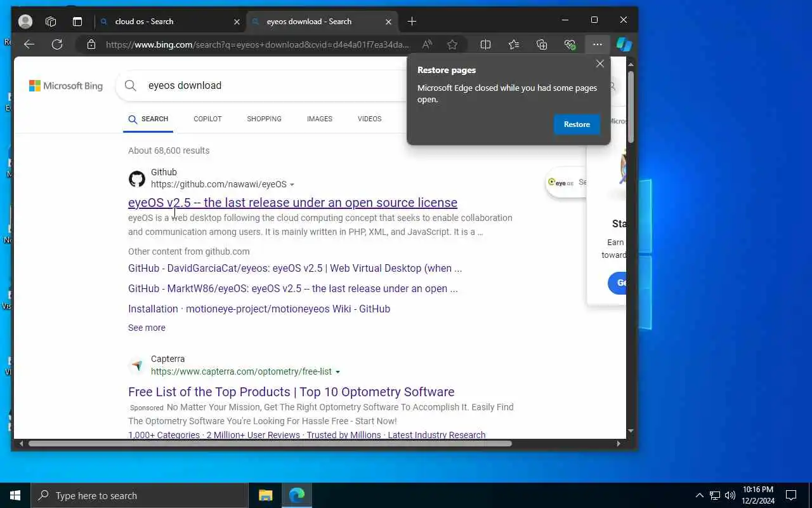The width and height of the screenshot is (812, 508).
Task: Go back with the back arrow
Action: [x=29, y=44]
